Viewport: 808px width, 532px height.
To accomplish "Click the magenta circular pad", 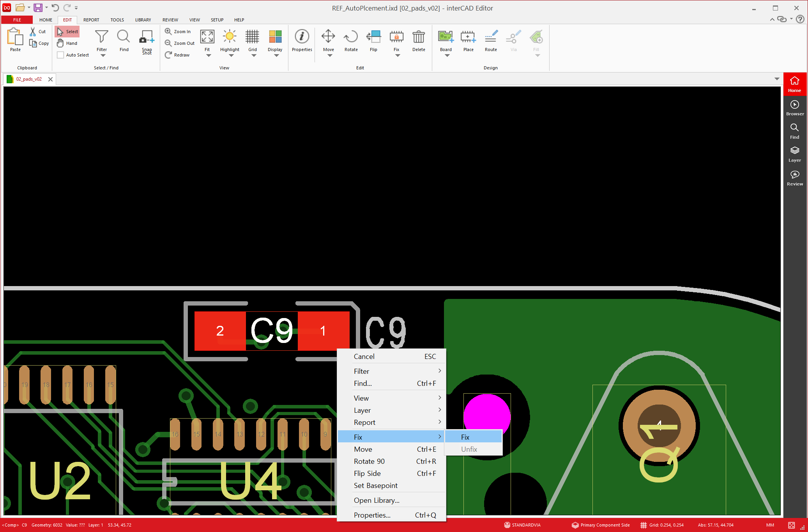I will pos(486,414).
